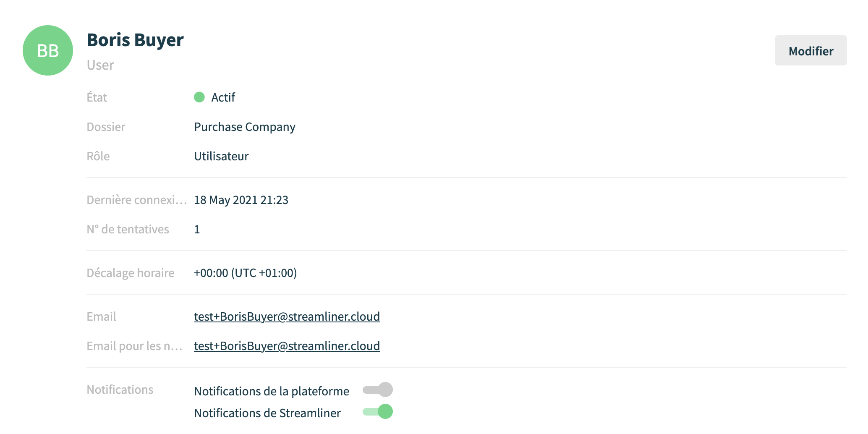Enable Notifications de la plateforme toggle

point(378,390)
